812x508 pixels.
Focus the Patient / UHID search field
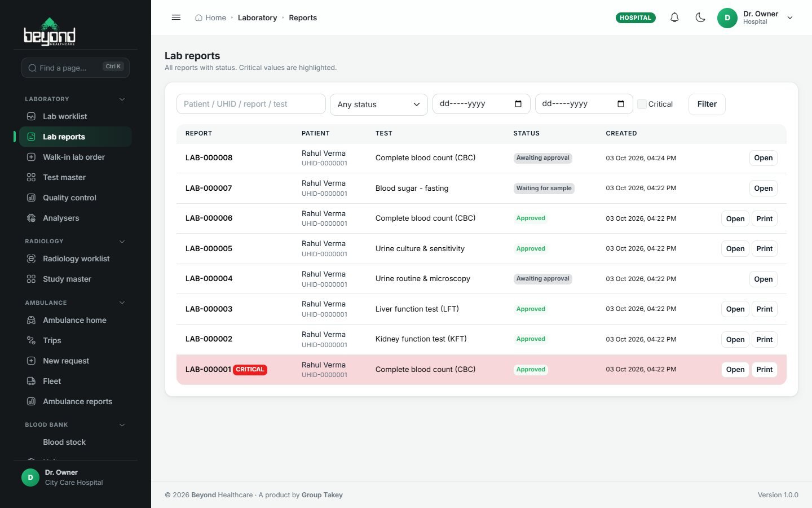click(x=251, y=104)
